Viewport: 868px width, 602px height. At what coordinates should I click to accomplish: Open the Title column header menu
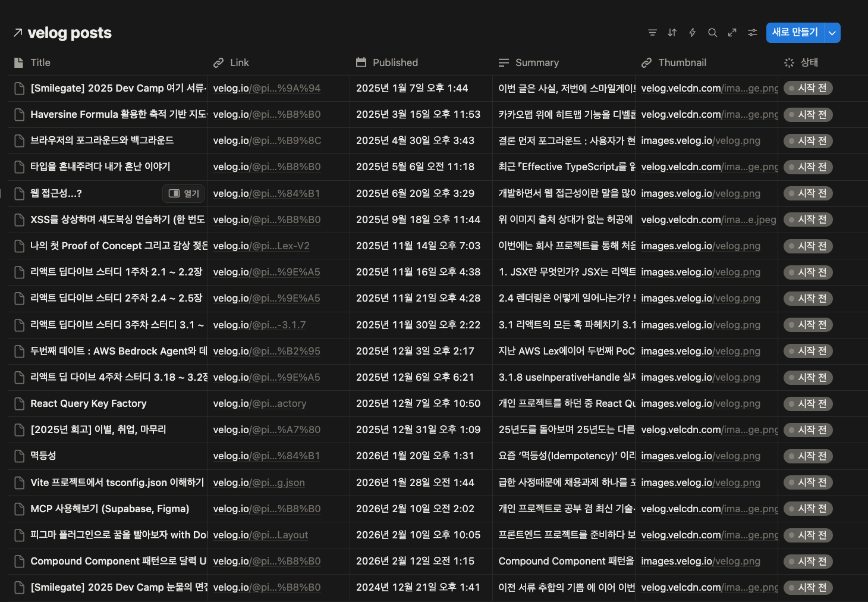[107, 62]
